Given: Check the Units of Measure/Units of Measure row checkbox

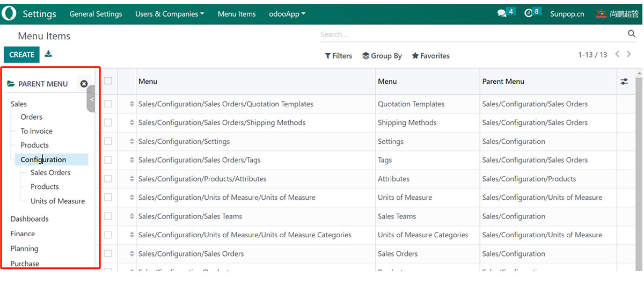Looking at the screenshot, I should pyautogui.click(x=108, y=198).
